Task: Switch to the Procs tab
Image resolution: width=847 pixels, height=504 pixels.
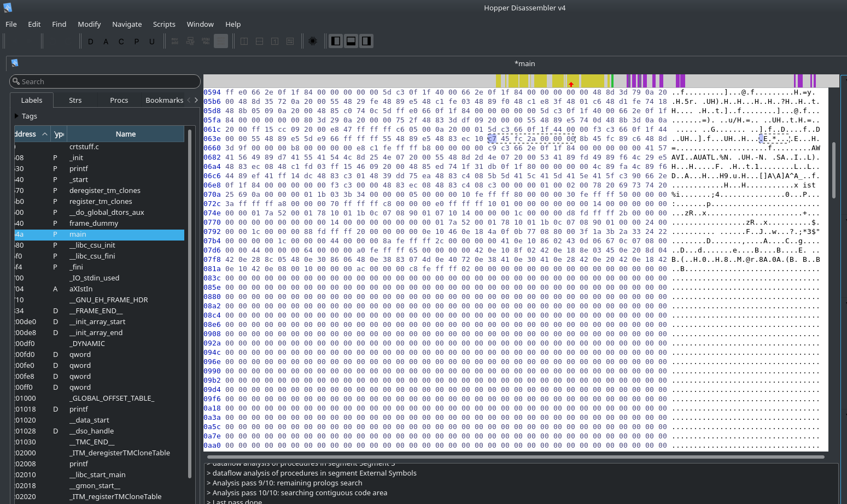Action: pyautogui.click(x=119, y=100)
